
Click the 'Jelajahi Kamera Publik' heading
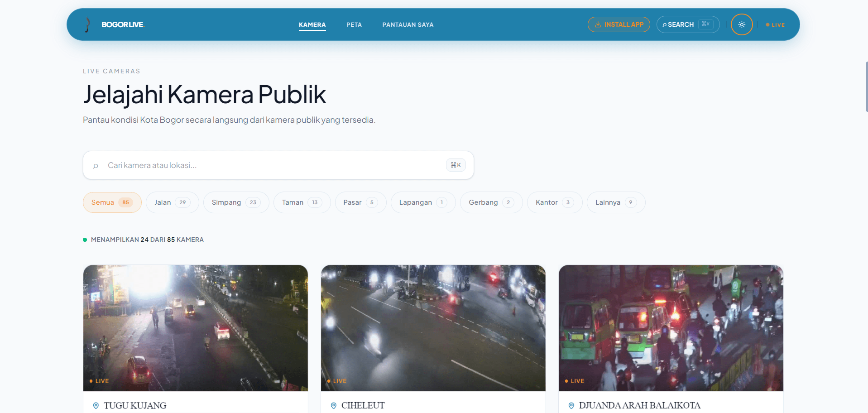204,95
